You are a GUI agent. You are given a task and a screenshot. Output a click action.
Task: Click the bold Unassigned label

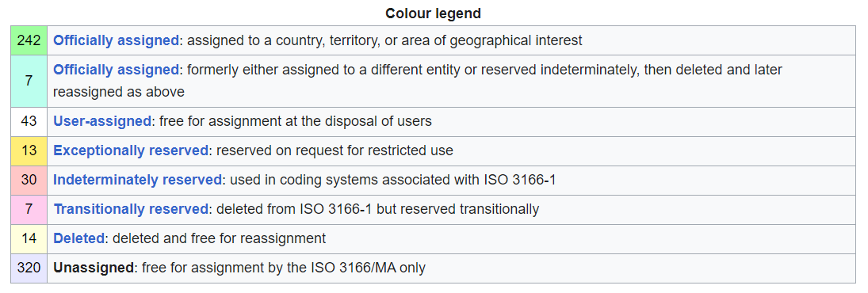pos(93,268)
